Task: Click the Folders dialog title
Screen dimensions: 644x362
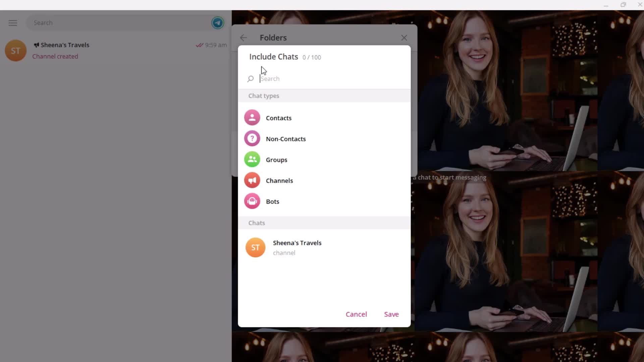Action: point(273,38)
